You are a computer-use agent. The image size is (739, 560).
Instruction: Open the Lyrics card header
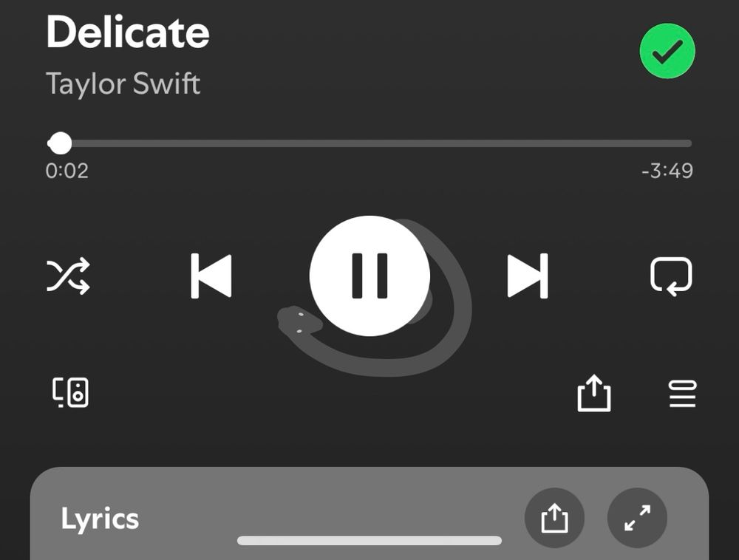coord(100,519)
